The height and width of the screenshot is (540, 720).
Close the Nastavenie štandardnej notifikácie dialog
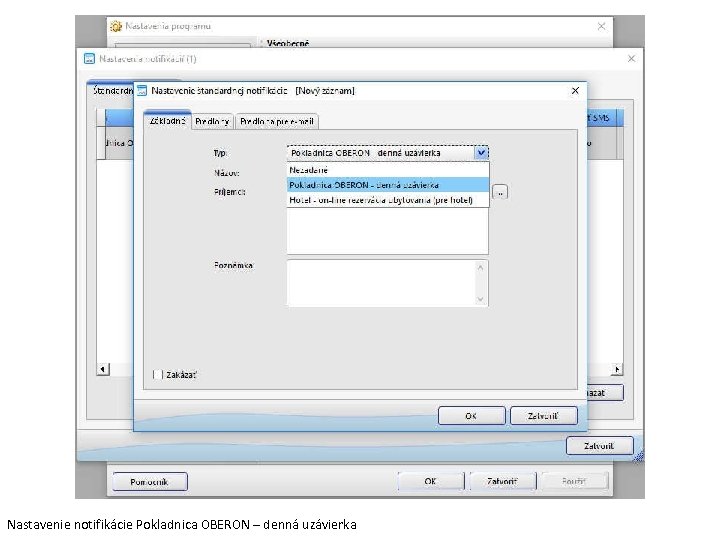click(x=575, y=91)
